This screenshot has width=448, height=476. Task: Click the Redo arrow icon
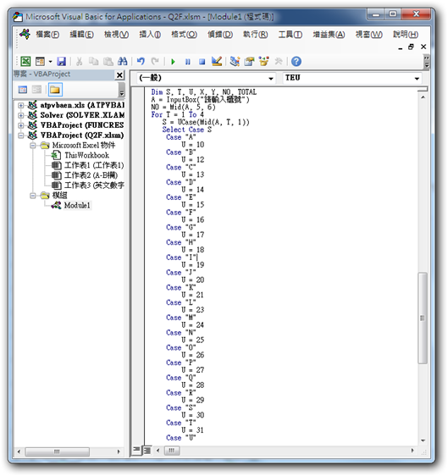click(x=155, y=62)
